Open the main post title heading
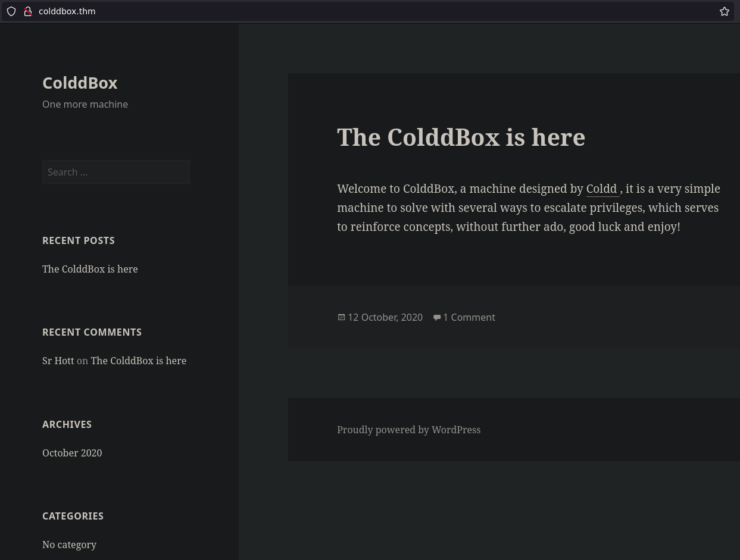Screen dimensions: 740x560 pos(461,137)
